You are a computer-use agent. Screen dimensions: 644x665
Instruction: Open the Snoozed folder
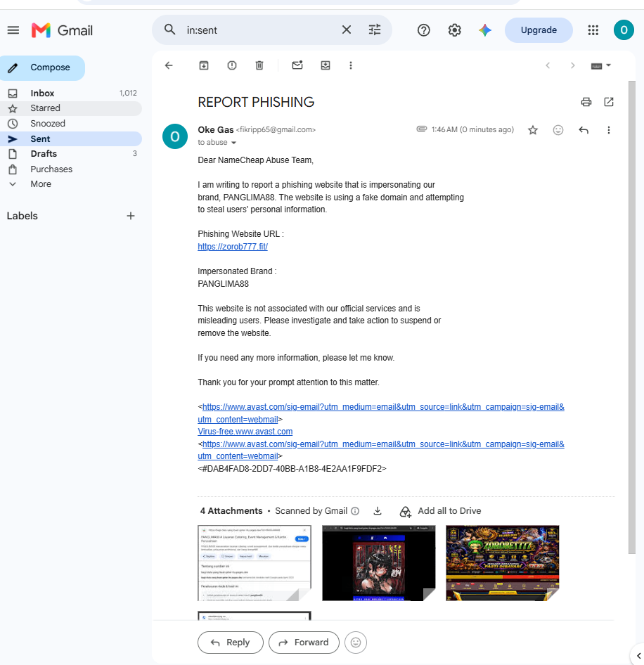click(x=71, y=124)
